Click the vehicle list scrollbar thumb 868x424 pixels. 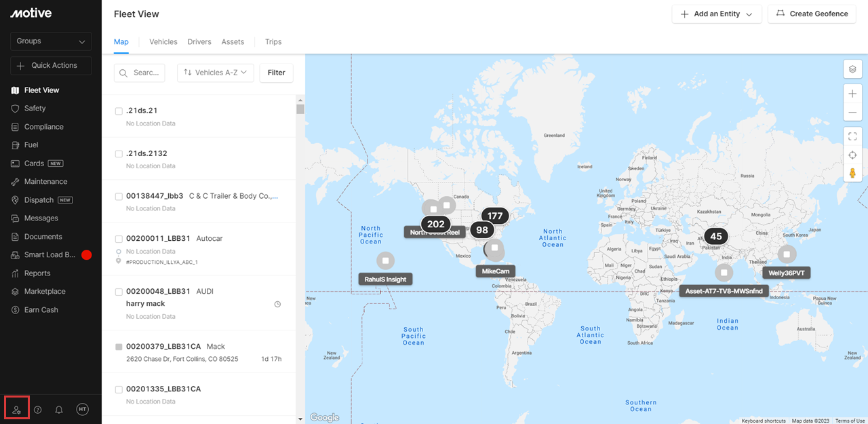point(300,109)
